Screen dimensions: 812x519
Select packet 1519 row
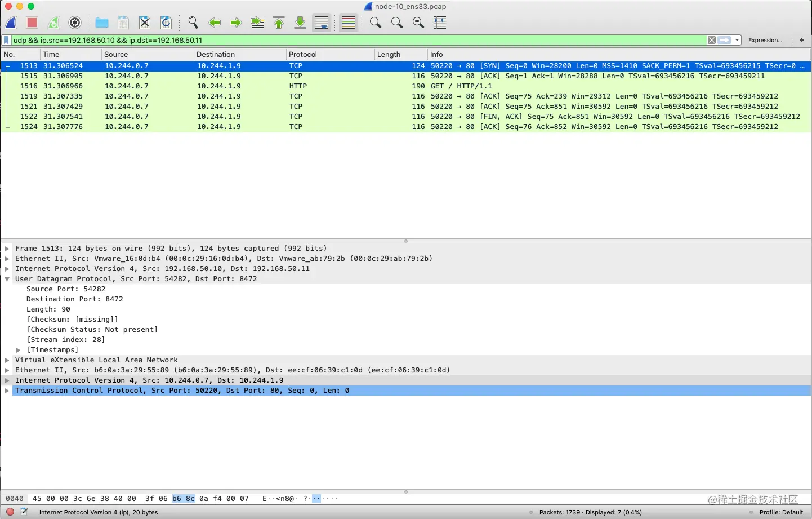tap(406, 96)
